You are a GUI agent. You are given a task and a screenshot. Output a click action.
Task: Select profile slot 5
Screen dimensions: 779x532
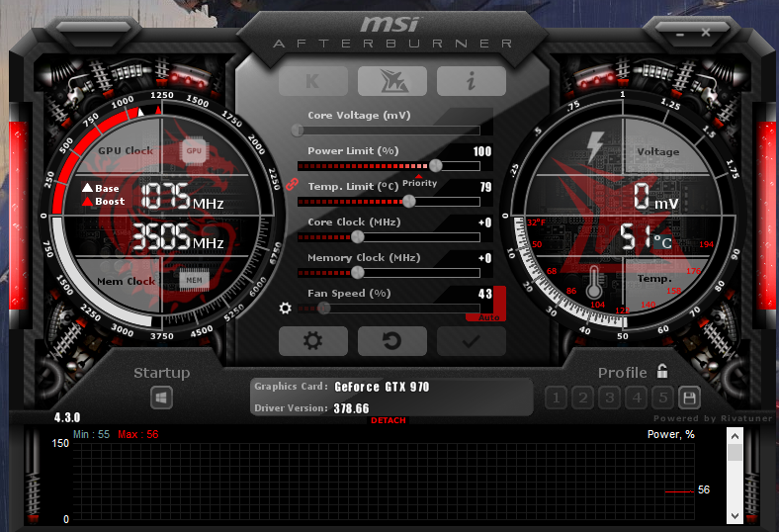(663, 398)
